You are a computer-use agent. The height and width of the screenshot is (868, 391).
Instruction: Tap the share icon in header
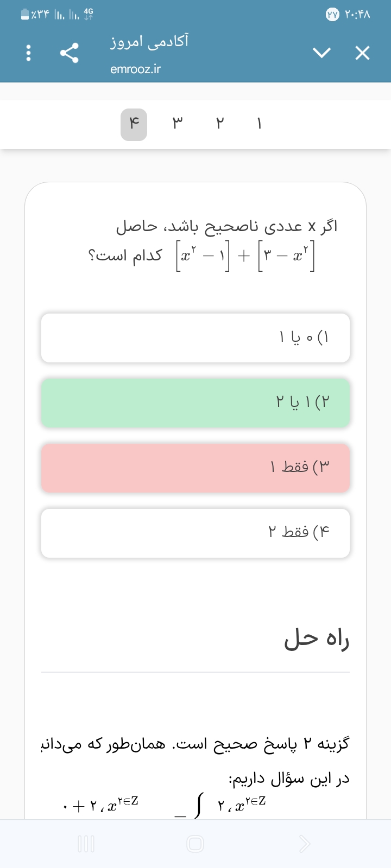70,53
